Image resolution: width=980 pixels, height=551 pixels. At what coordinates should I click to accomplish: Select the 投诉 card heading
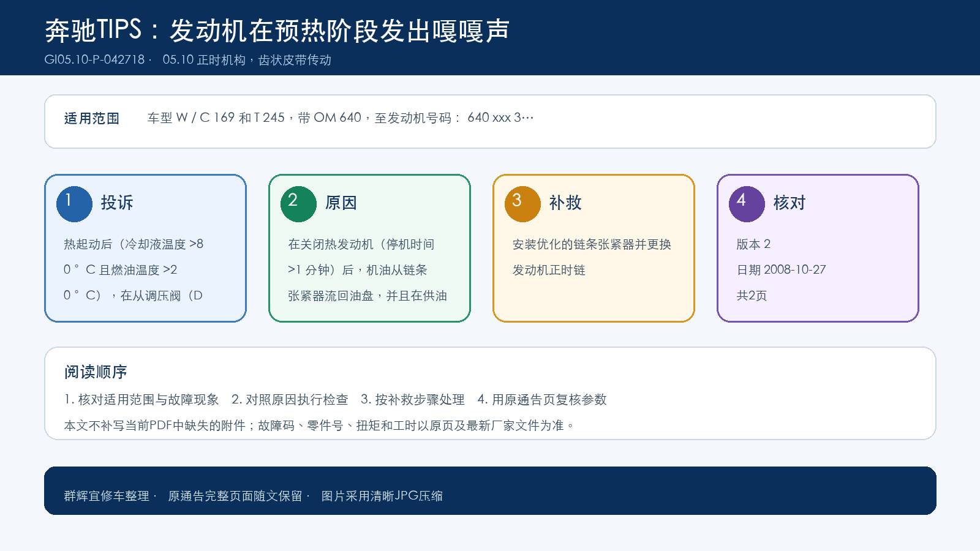(117, 203)
